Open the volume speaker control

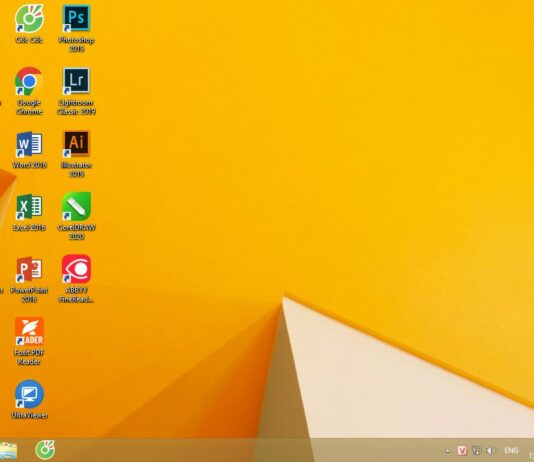coord(491,450)
